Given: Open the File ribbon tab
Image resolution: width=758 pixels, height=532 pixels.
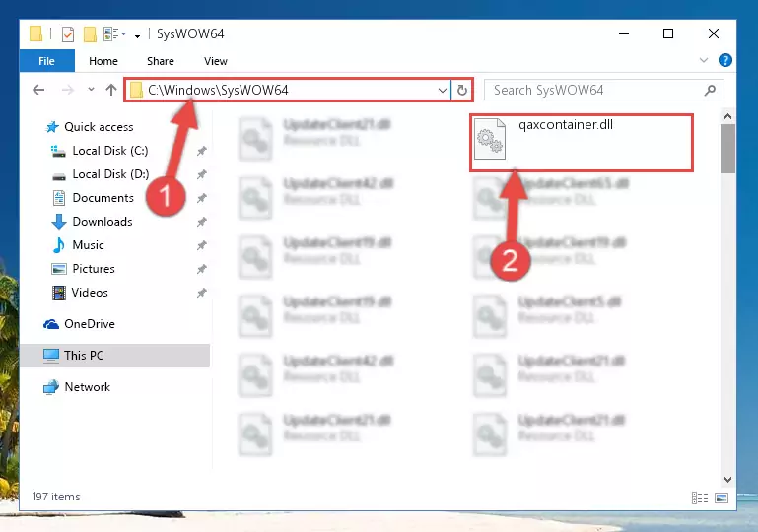Looking at the screenshot, I should [47, 61].
